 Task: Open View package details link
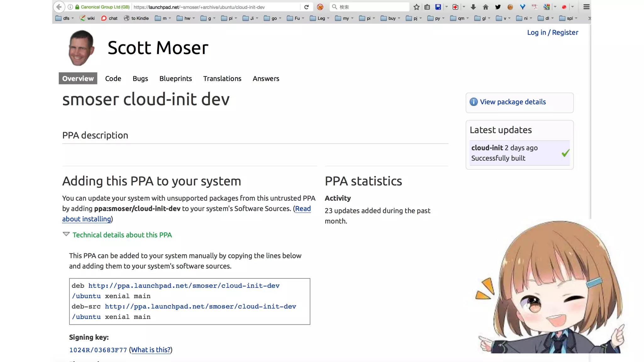(x=513, y=102)
